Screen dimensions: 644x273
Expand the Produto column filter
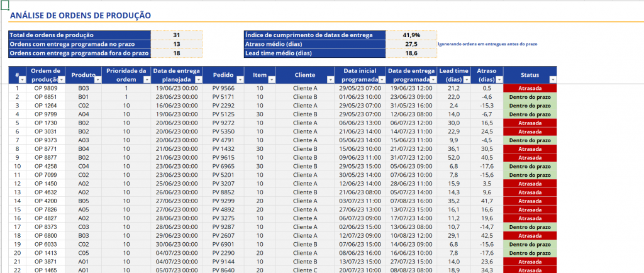(x=97, y=80)
